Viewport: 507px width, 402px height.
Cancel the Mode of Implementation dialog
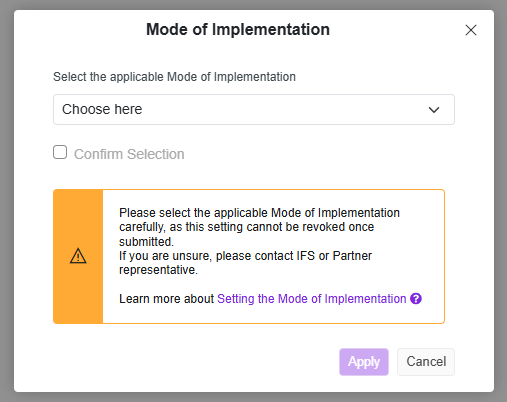coord(426,362)
